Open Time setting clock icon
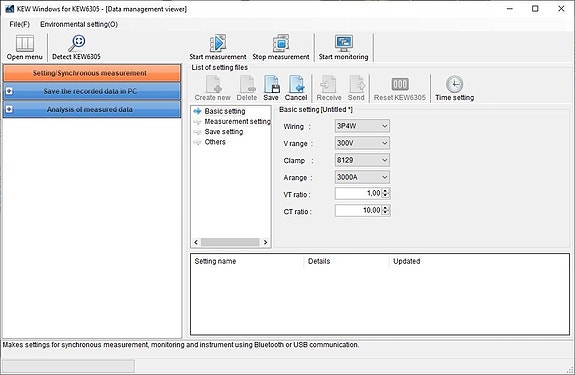The width and height of the screenshot is (575, 375). (x=454, y=84)
